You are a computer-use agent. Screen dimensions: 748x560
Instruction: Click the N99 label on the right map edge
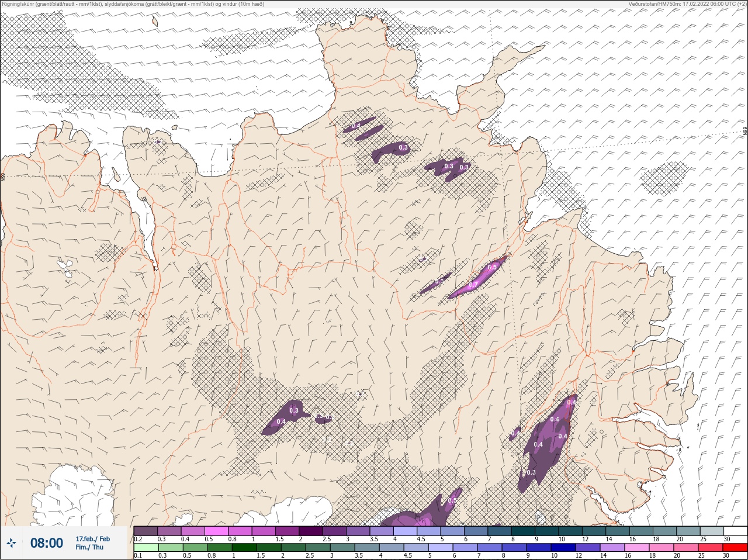(x=745, y=132)
